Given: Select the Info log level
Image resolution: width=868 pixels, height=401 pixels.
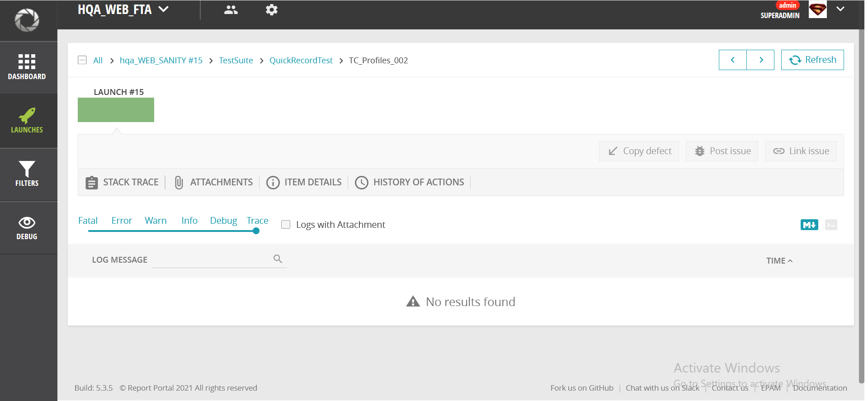Looking at the screenshot, I should point(189,221).
